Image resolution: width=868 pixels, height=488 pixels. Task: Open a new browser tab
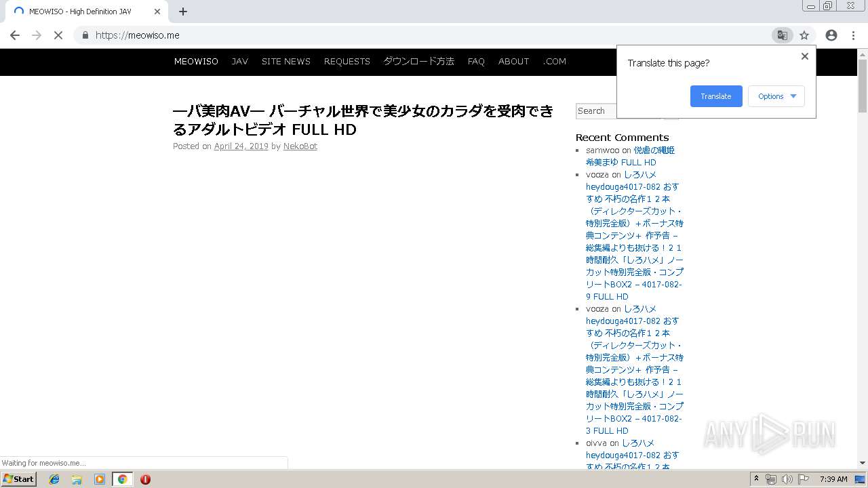183,12
